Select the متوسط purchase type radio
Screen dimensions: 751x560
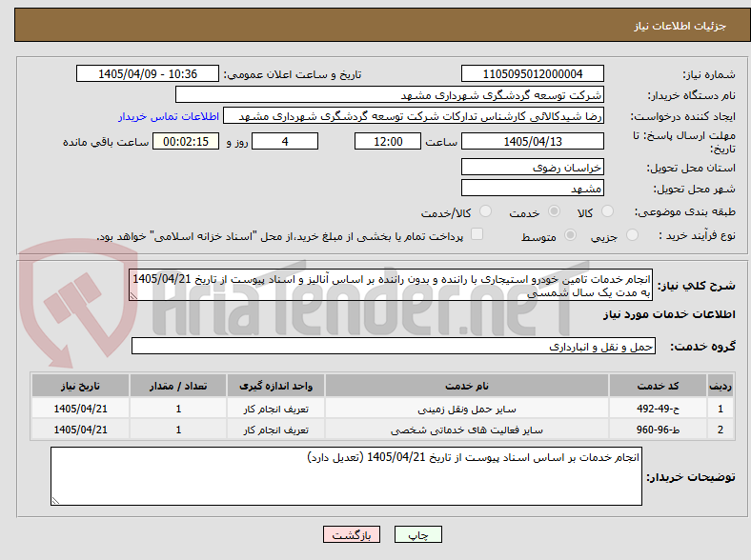pos(570,234)
